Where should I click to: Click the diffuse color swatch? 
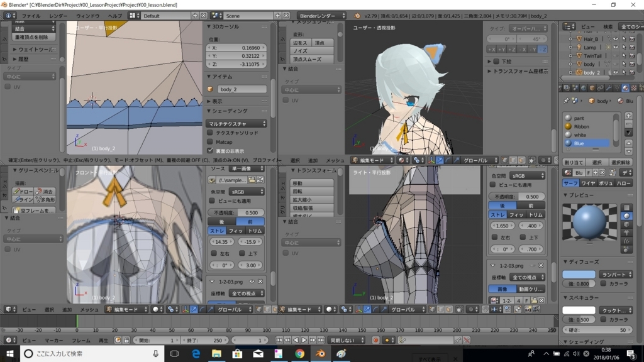(x=579, y=274)
